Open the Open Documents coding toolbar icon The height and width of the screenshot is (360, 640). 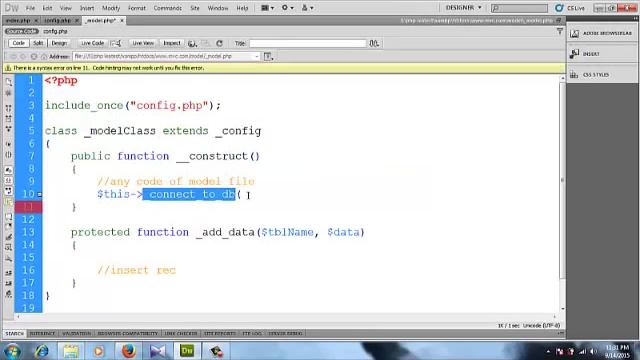click(9, 82)
